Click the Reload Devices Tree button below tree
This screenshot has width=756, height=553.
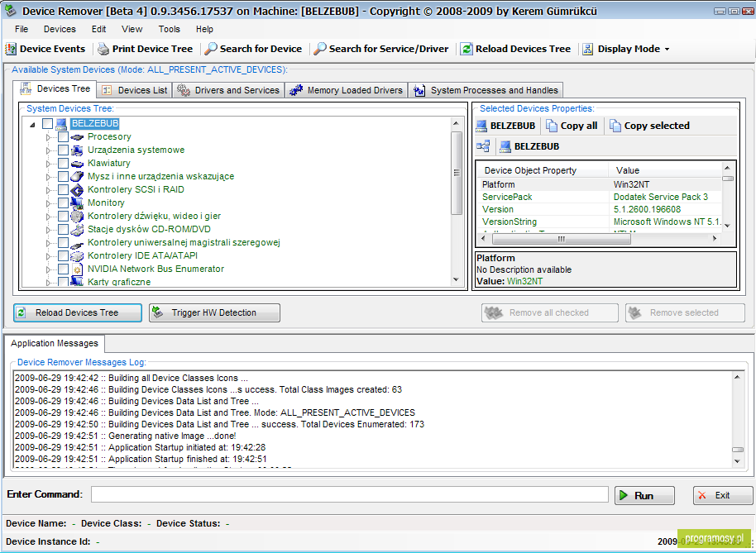click(x=78, y=312)
